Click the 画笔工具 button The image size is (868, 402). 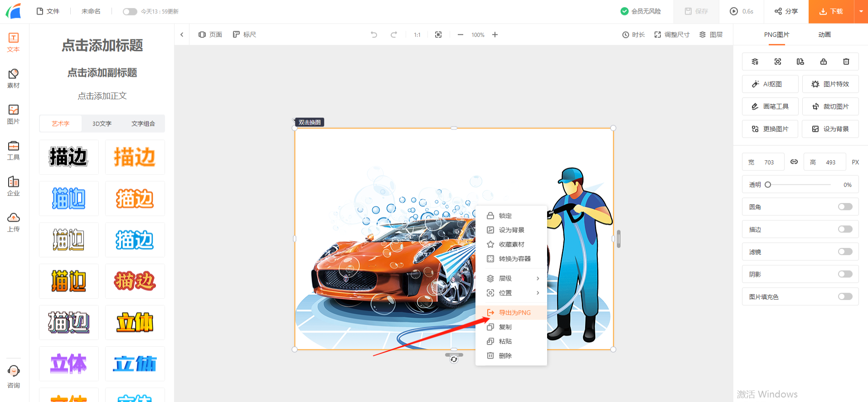click(x=770, y=107)
